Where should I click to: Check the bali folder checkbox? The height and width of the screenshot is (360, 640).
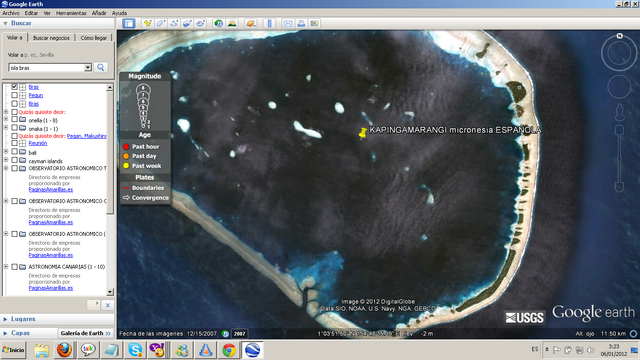coord(15,152)
